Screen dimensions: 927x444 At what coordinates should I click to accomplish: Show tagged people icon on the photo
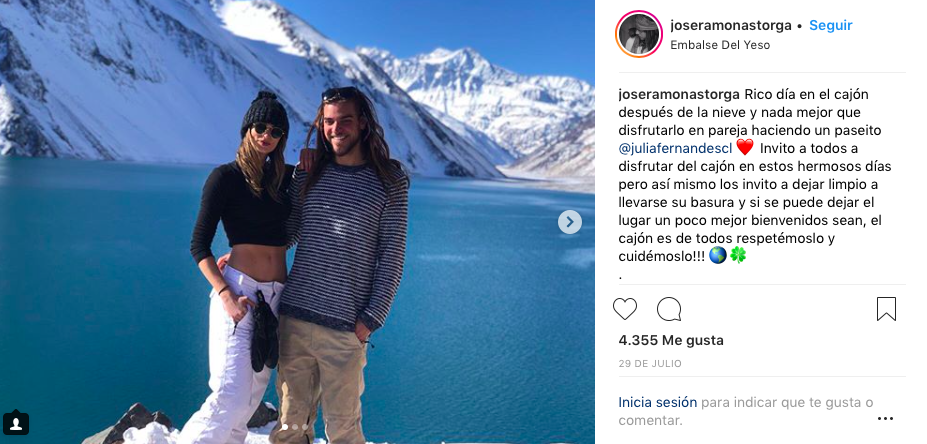click(x=16, y=423)
